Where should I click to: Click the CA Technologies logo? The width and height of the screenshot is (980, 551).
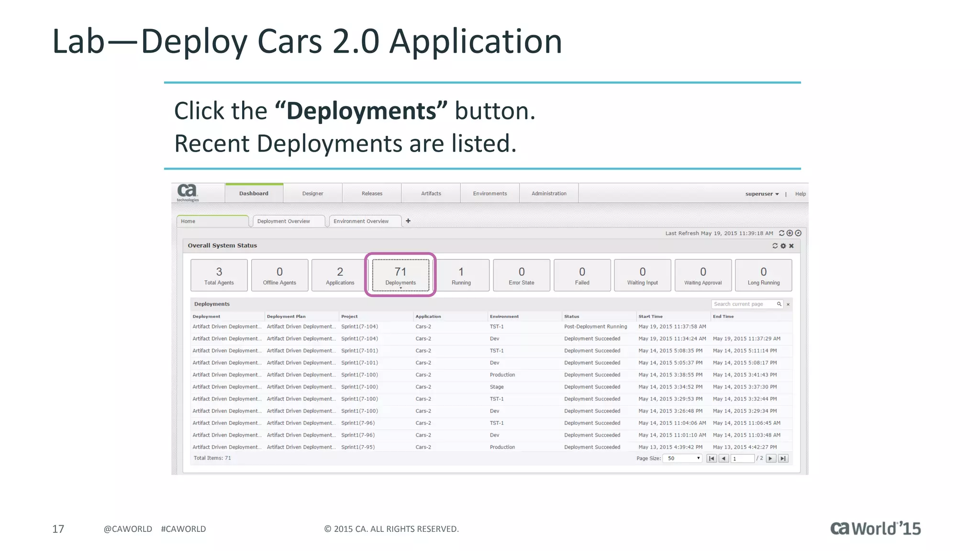pos(188,193)
